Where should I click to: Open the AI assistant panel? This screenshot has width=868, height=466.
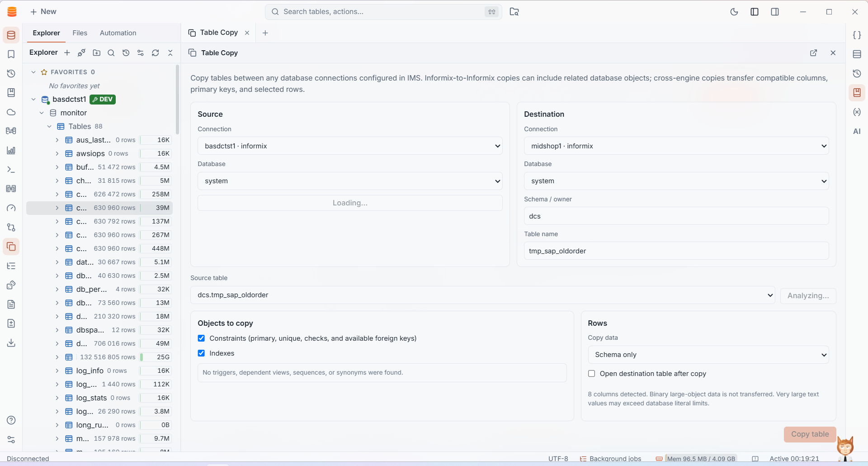(857, 131)
